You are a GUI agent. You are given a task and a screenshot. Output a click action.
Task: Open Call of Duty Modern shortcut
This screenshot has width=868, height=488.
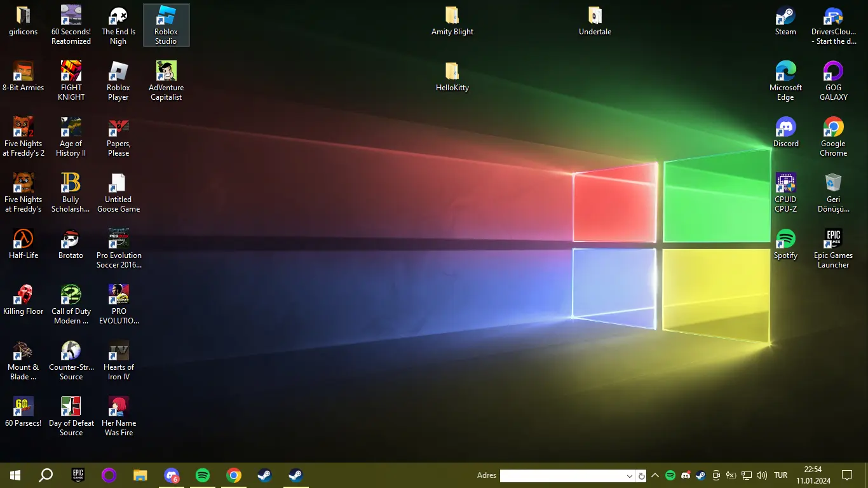71,304
